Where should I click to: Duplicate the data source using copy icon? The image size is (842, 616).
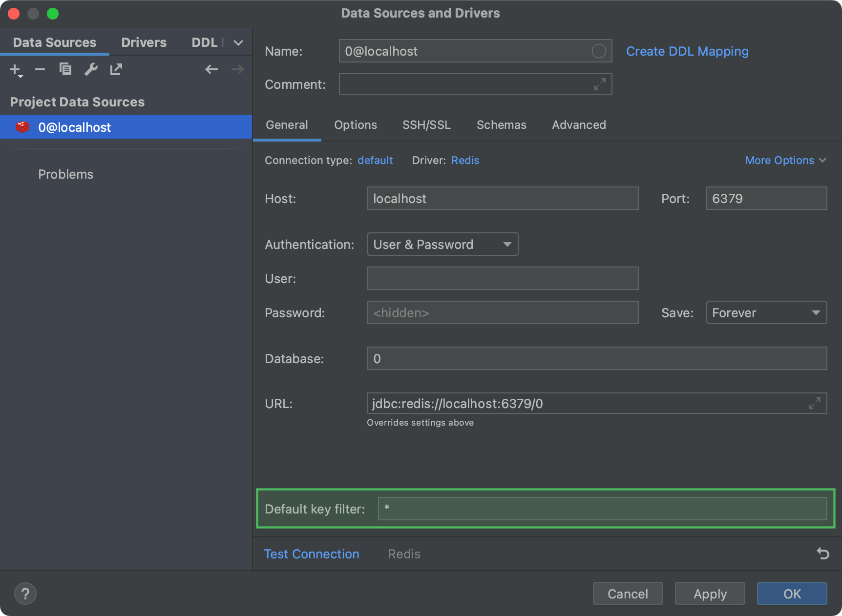(65, 70)
